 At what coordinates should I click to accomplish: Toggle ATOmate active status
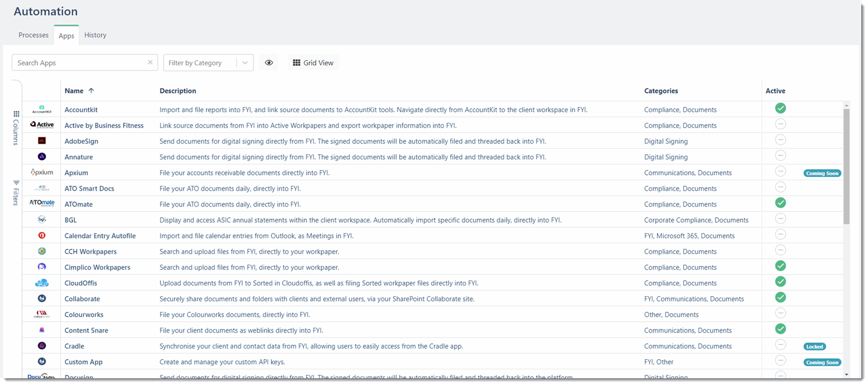[780, 203]
